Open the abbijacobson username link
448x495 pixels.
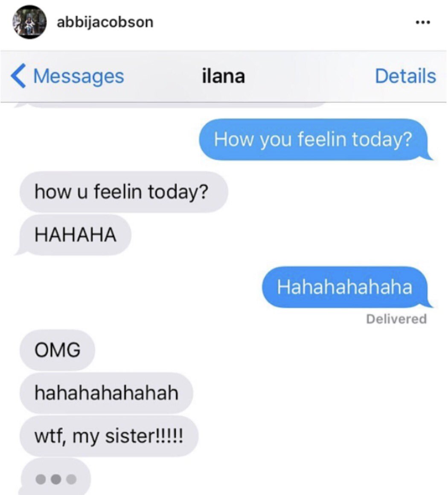pos(105,22)
